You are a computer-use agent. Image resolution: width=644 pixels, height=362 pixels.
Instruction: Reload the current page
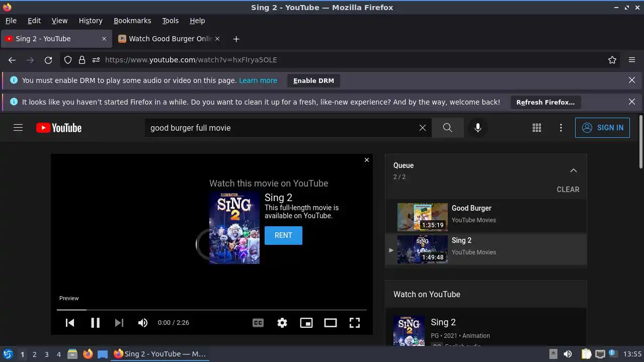[48, 60]
